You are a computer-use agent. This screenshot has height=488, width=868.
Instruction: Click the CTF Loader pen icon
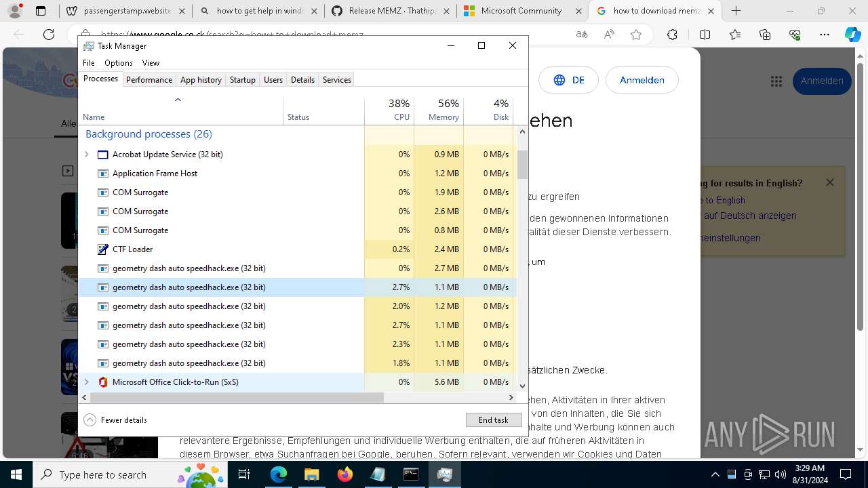pos(103,249)
